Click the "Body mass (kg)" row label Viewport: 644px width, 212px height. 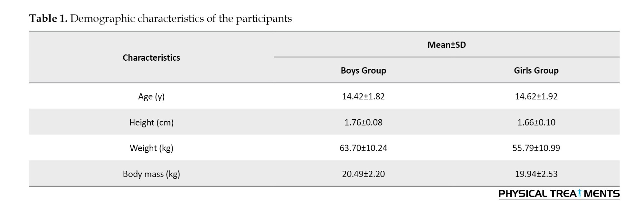pyautogui.click(x=151, y=174)
